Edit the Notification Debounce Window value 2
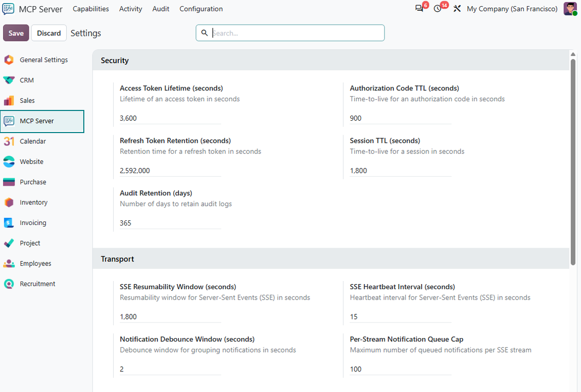Image resolution: width=581 pixels, height=392 pixels. (171, 369)
